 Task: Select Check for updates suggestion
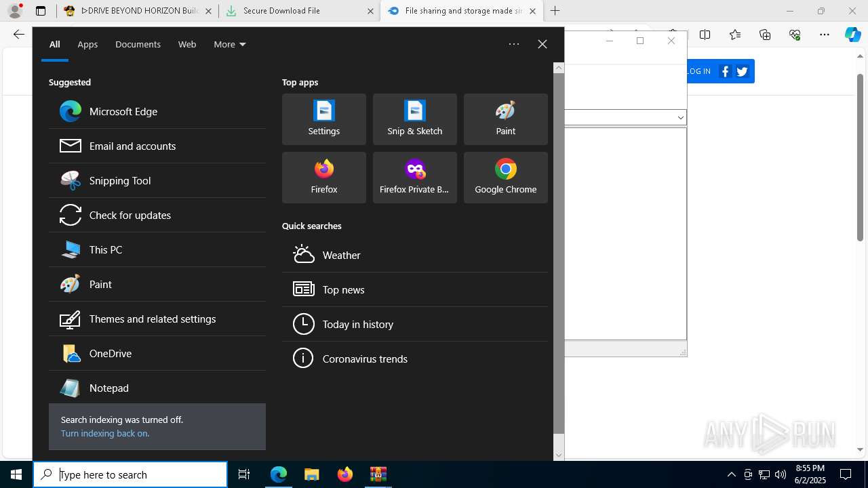coord(157,215)
